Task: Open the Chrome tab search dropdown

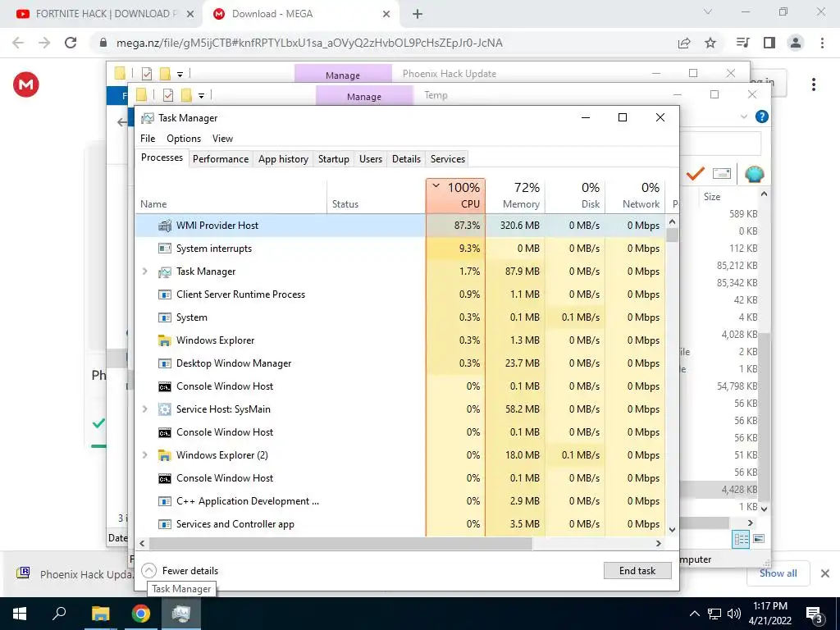Action: [708, 11]
